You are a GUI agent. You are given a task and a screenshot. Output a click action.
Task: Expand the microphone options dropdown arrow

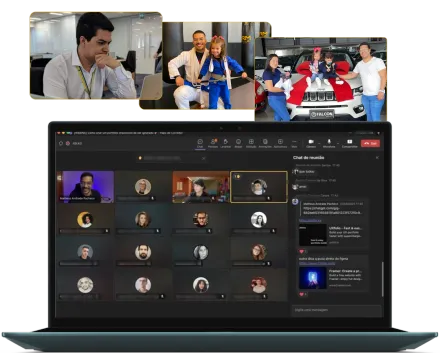(338, 143)
